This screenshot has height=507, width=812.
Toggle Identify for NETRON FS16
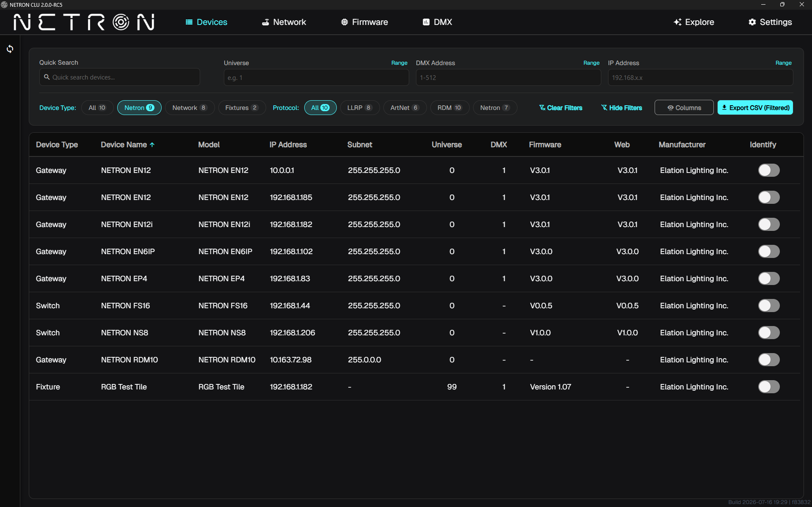pyautogui.click(x=769, y=306)
